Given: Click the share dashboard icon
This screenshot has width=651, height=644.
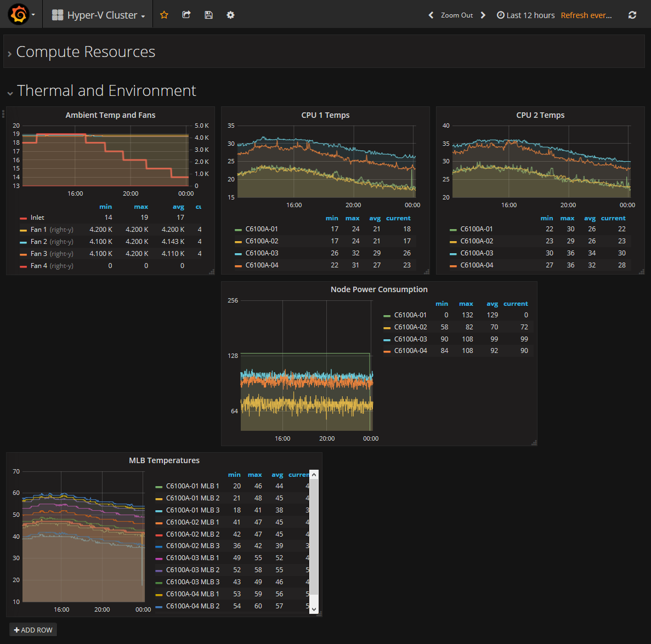Looking at the screenshot, I should coord(186,15).
